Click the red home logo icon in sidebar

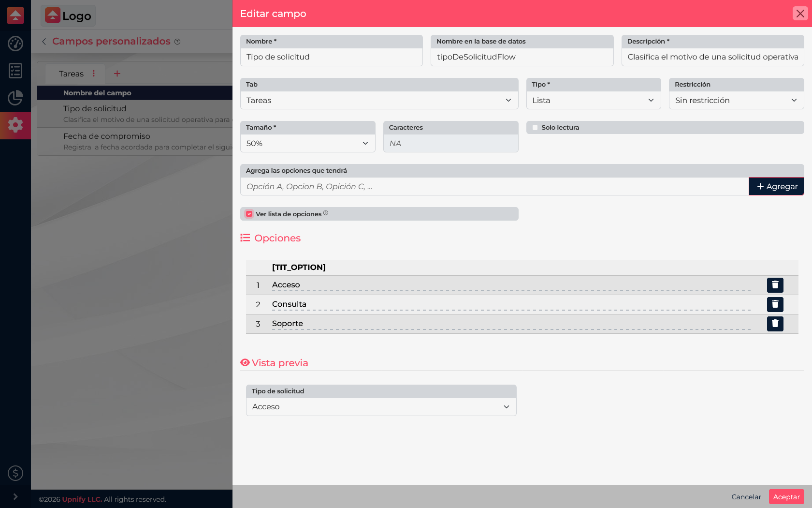click(x=15, y=15)
